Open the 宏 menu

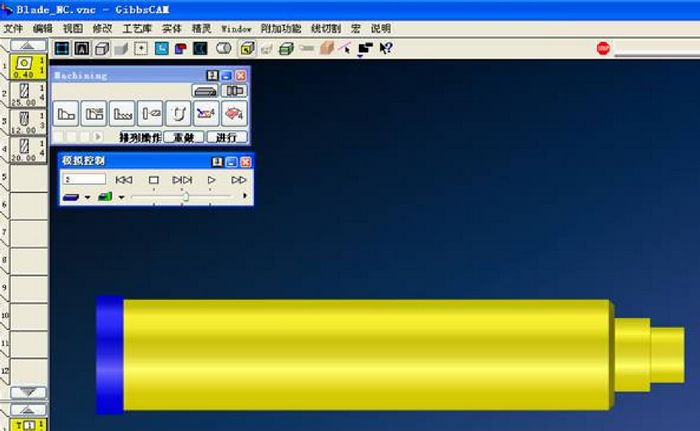(355, 29)
